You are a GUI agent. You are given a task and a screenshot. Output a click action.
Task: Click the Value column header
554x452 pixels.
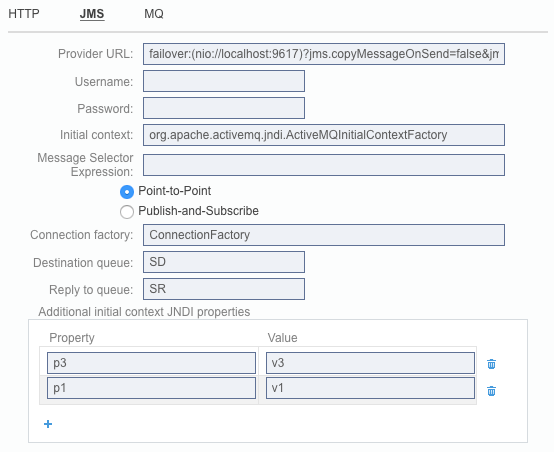coord(282,338)
